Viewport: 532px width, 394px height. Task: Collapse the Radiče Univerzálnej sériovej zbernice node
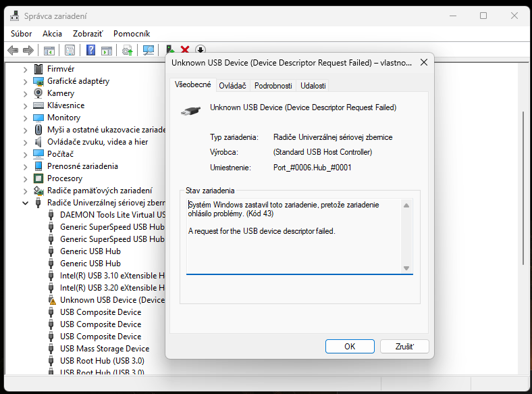point(26,203)
